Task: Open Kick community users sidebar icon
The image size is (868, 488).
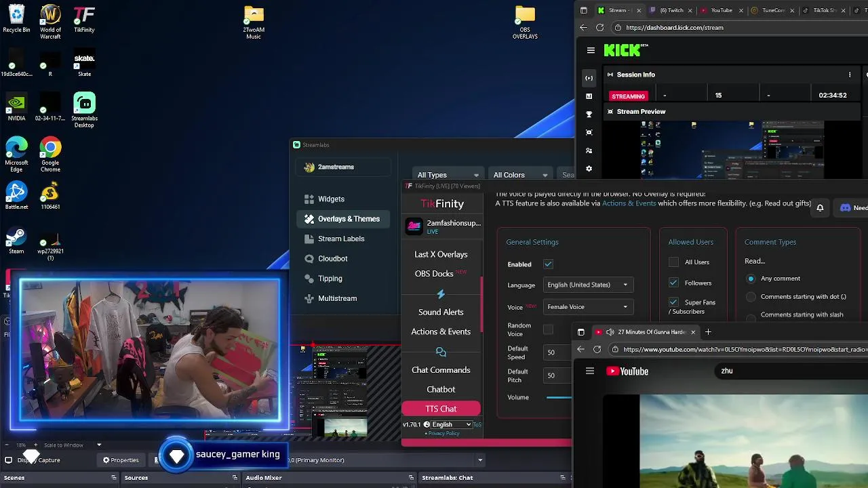Action: [589, 150]
